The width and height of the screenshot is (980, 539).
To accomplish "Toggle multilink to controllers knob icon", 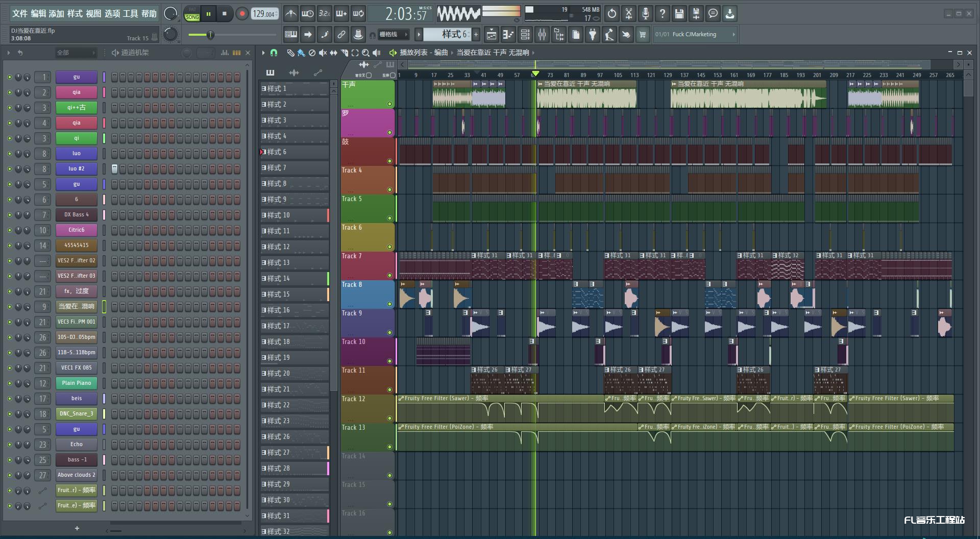I will tap(358, 35).
